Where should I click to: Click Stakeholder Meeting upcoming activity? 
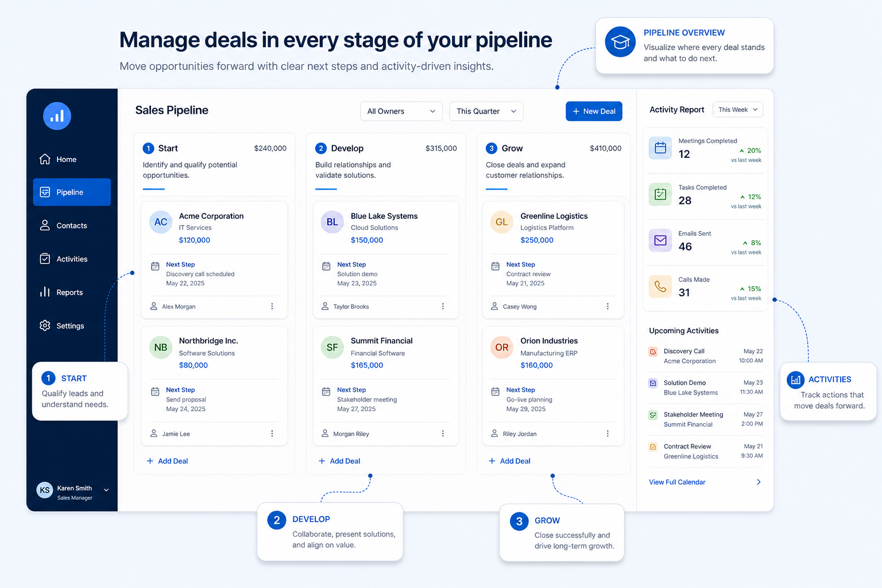click(x=706, y=419)
